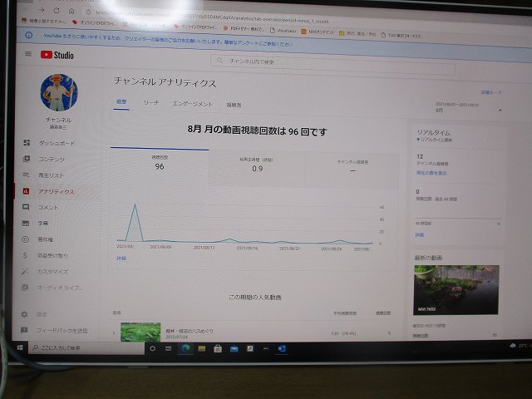Click 詳細 link below the views chart

tap(121, 259)
